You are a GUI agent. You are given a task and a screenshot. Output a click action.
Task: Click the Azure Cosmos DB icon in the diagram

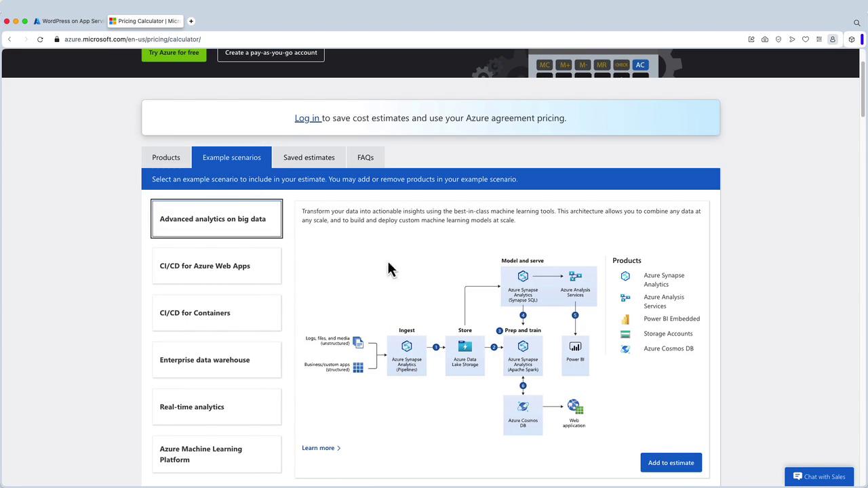coord(523,407)
